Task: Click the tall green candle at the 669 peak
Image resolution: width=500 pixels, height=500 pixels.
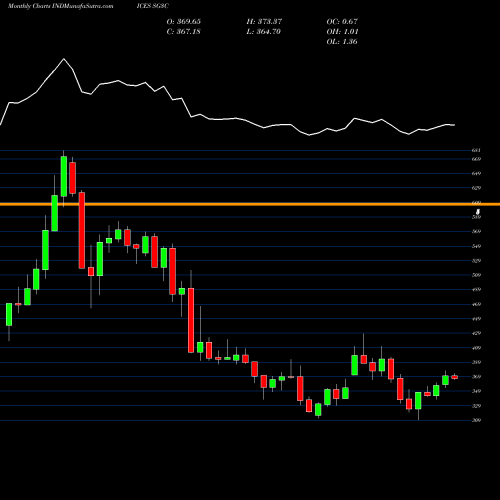Action: [64, 176]
